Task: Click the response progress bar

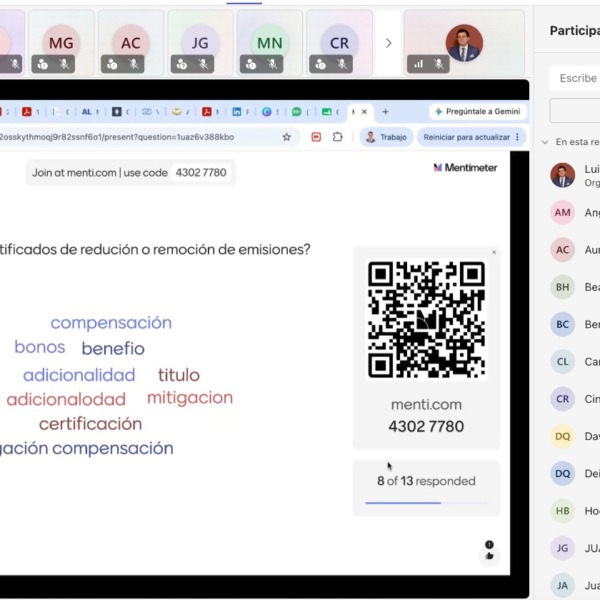Action: point(426,503)
